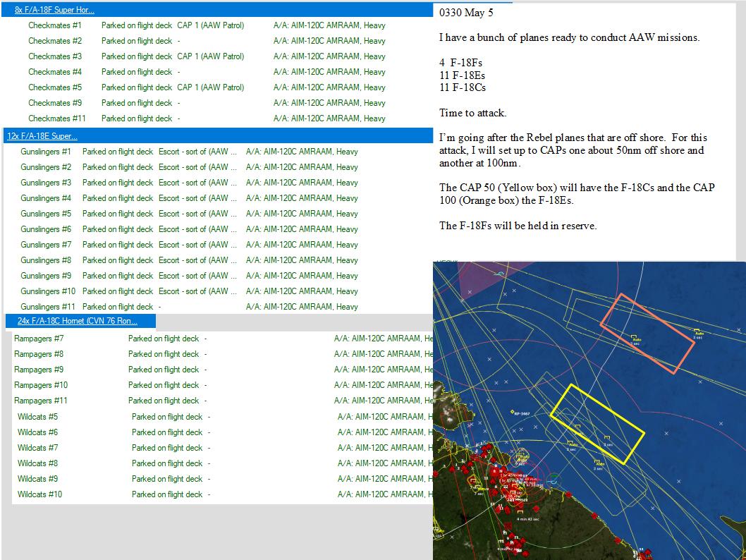The width and height of the screenshot is (746, 560).
Task: Select the Wildcats #6 aircraft name
Action: [x=37, y=432]
